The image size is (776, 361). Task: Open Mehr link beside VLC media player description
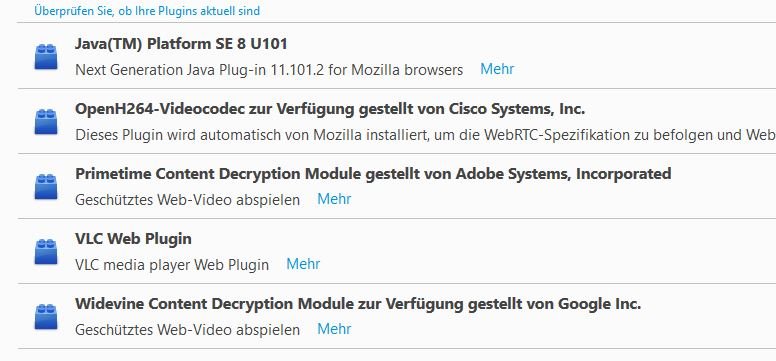[x=303, y=264]
